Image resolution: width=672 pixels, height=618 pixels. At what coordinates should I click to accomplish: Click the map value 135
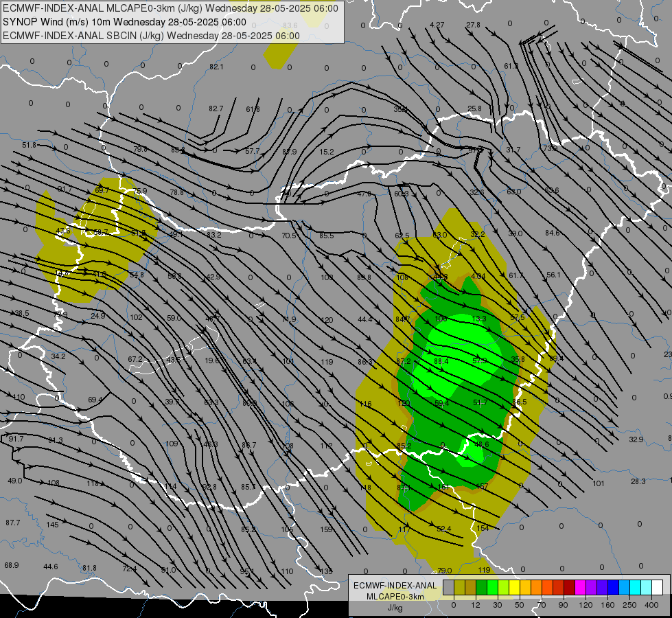point(326,571)
